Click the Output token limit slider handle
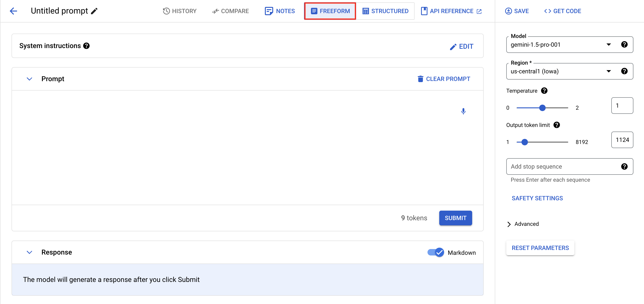644x304 pixels. pos(524,142)
